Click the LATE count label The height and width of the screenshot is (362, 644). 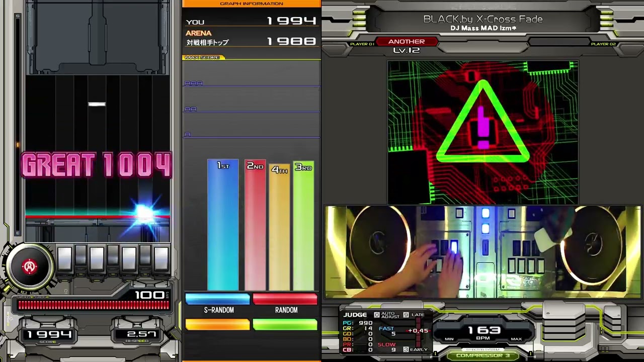tap(418, 315)
